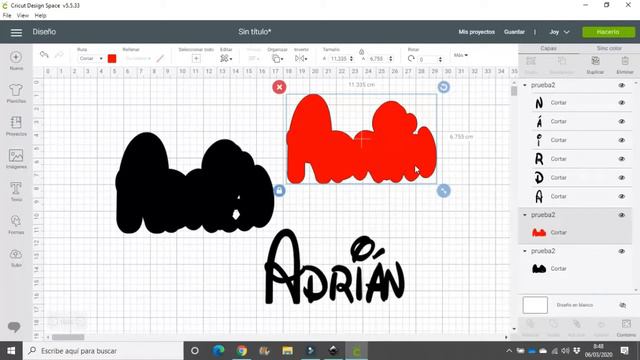Collapse the prueba2 black shape group
Viewport: 640px width, 360px height.
pos(525,251)
